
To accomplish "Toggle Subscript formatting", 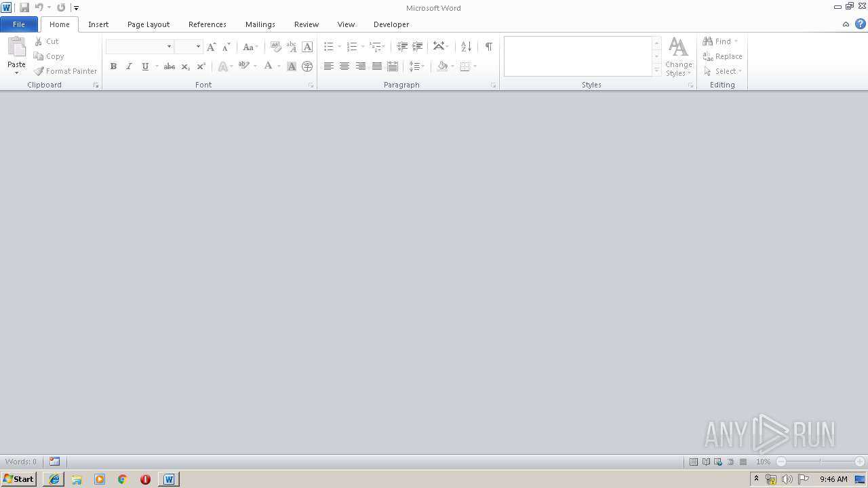I will 185,66.
